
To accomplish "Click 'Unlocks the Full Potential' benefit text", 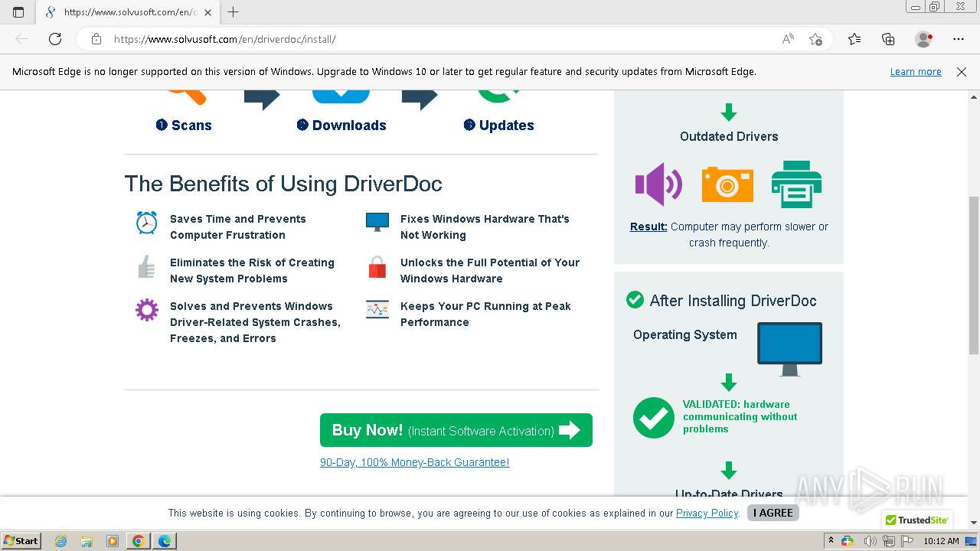I will [x=490, y=270].
